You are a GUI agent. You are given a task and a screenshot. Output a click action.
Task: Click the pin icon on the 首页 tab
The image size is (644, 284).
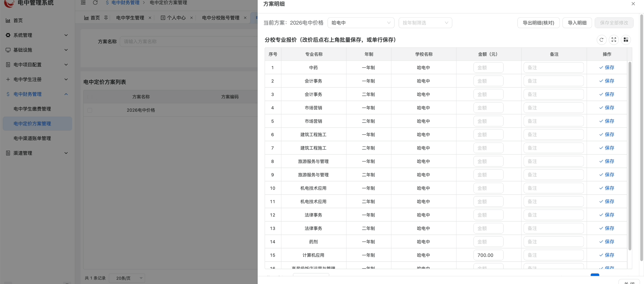click(106, 18)
